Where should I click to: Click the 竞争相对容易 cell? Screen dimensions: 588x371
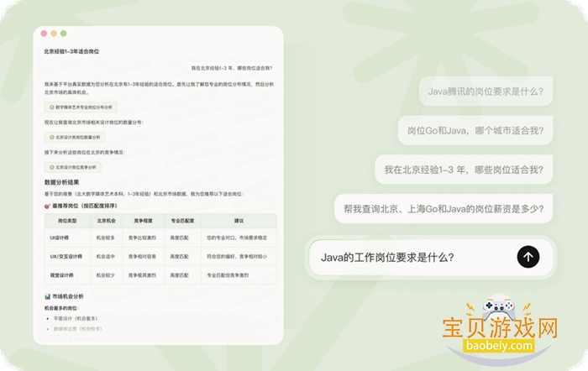(142, 256)
